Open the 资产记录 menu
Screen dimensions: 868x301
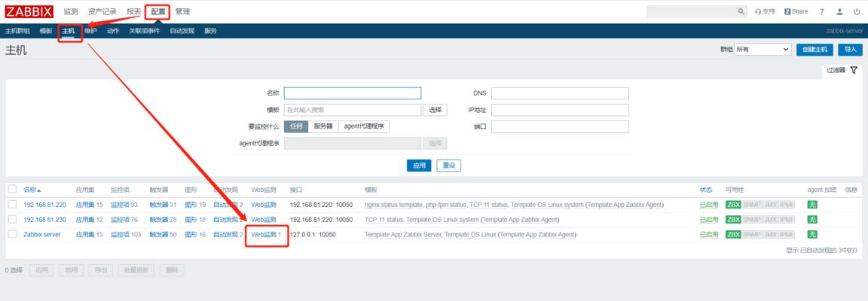(102, 11)
